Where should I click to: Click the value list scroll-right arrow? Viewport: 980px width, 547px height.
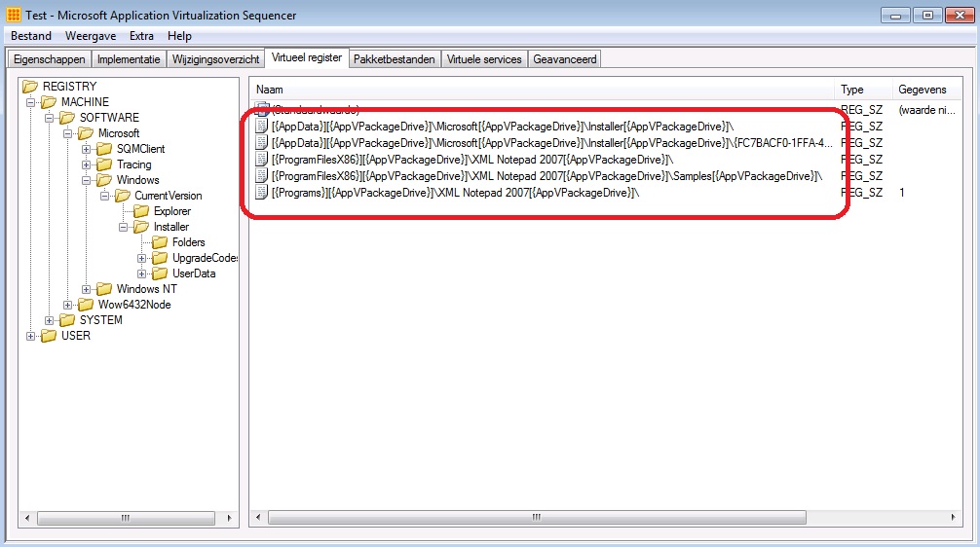tap(953, 517)
